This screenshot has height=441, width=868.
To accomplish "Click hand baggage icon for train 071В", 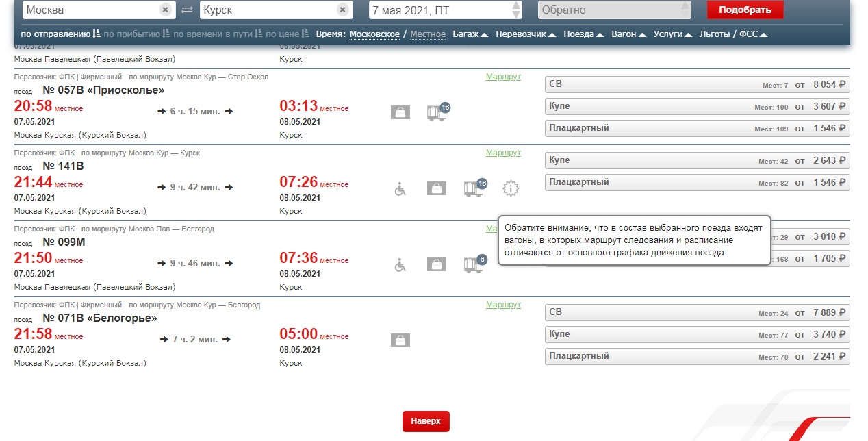I will [x=400, y=340].
